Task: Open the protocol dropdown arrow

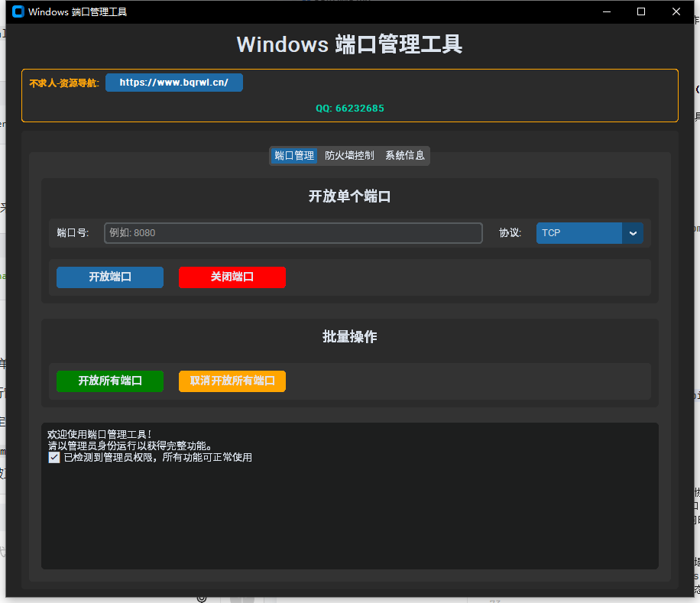Action: point(632,233)
